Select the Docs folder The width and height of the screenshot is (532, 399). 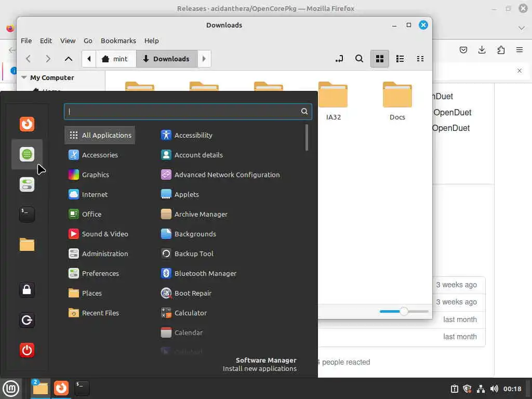[397, 101]
